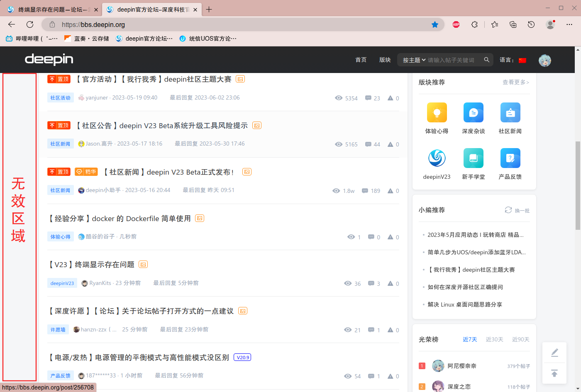Image resolution: width=581 pixels, height=392 pixels.
Task: Switch to the 终端显示存在问题 browser tab
Action: 52,9
